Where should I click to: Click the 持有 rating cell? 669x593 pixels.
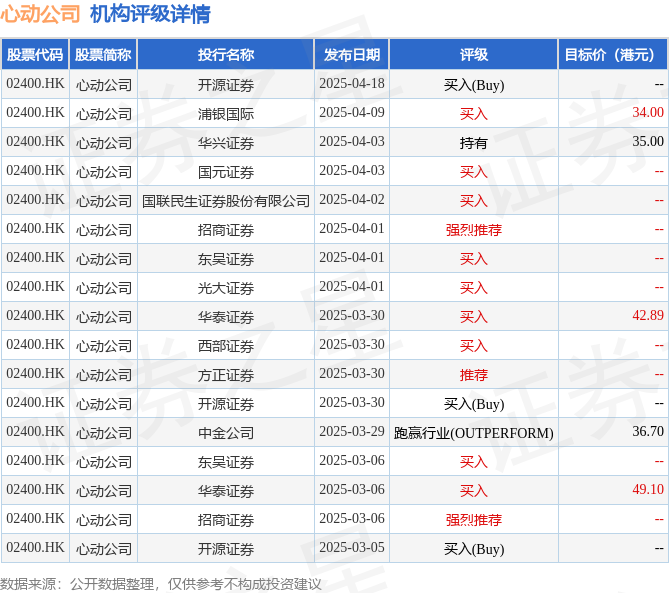[x=474, y=143]
